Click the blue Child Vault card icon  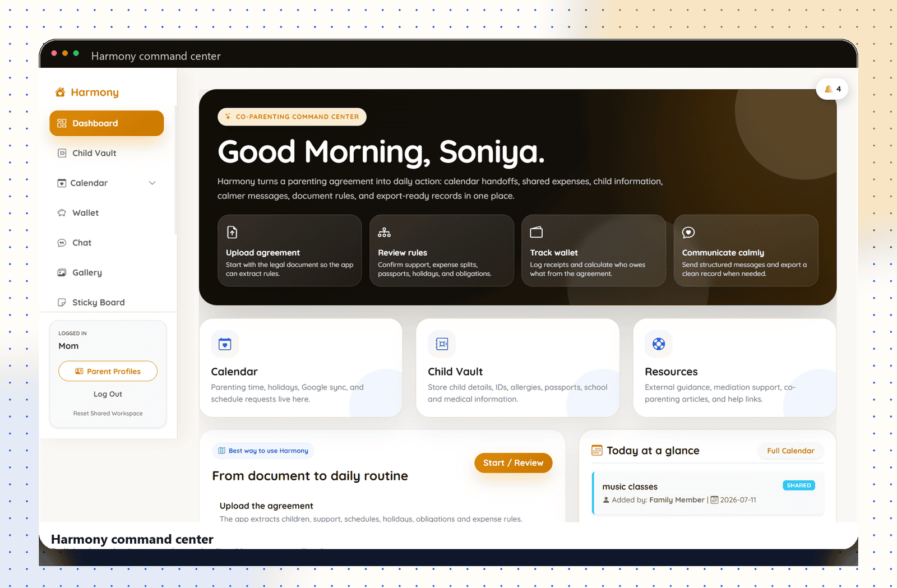click(x=442, y=344)
